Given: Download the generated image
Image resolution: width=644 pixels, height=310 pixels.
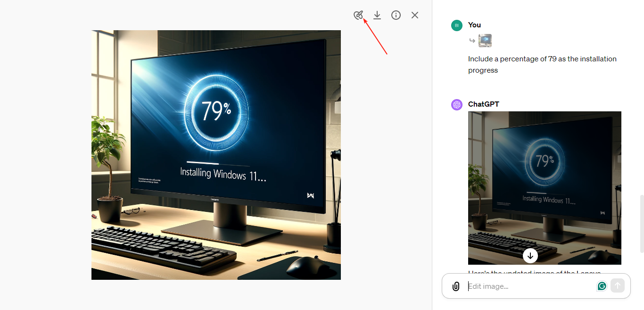Looking at the screenshot, I should [x=377, y=15].
